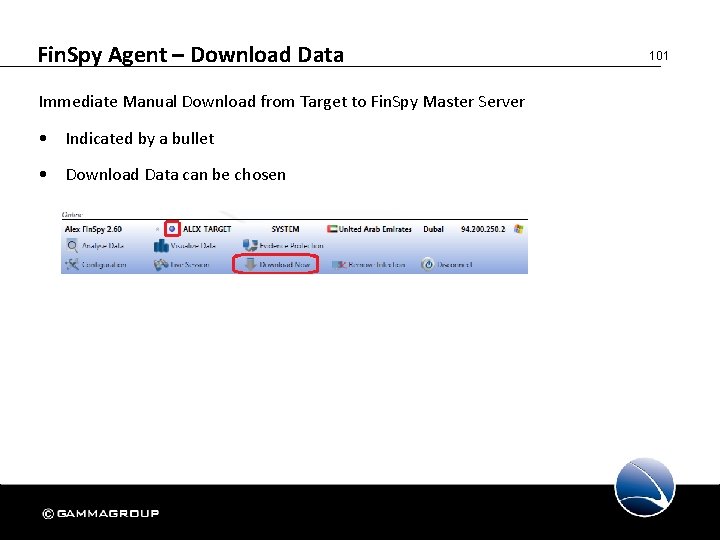Open the Evidence Protection icon
The image size is (720, 540).
[x=250, y=245]
